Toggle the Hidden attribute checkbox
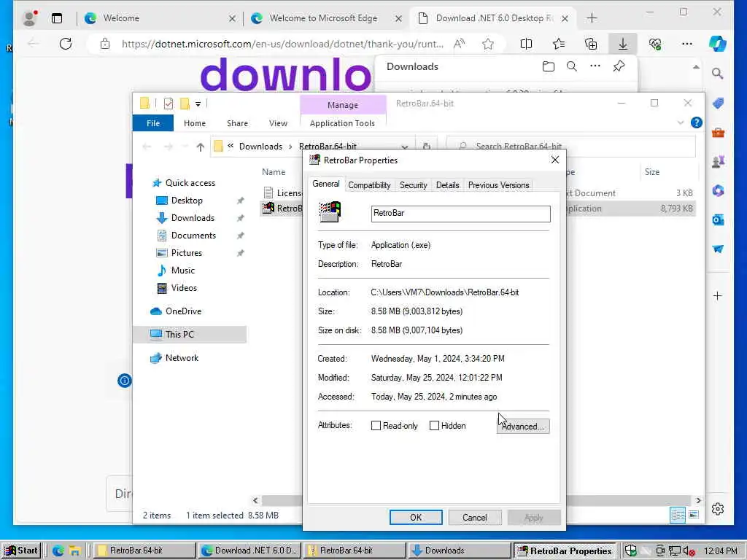 click(434, 426)
